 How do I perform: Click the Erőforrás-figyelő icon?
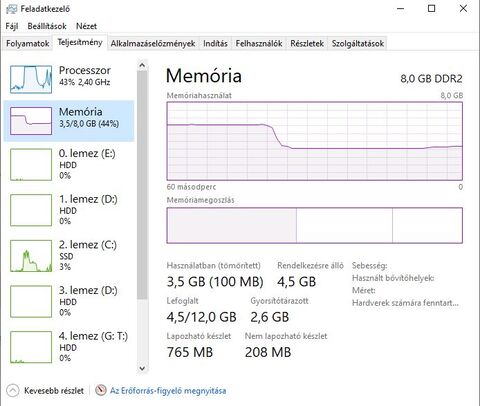tap(101, 390)
